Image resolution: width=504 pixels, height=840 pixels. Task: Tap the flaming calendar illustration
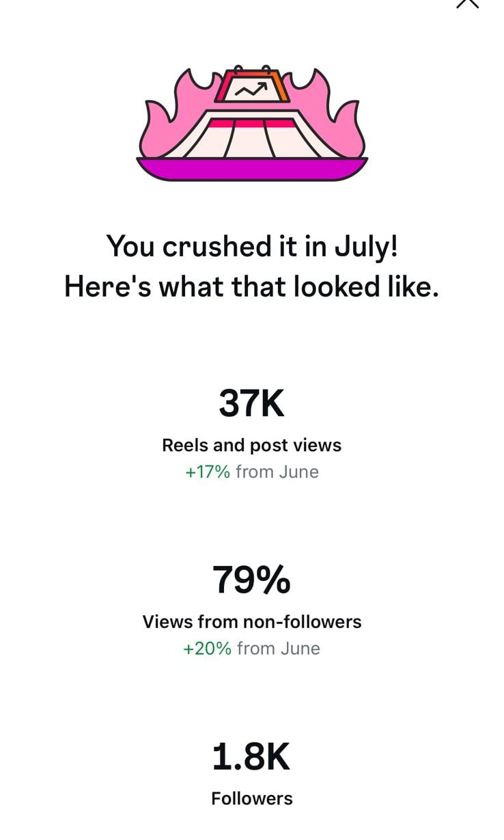(252, 123)
